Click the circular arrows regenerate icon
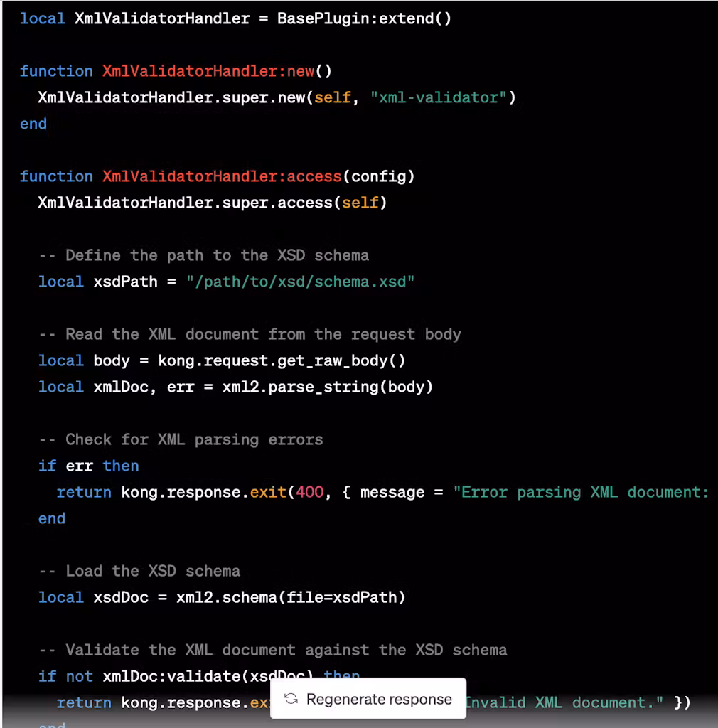718x728 pixels. [x=290, y=699]
